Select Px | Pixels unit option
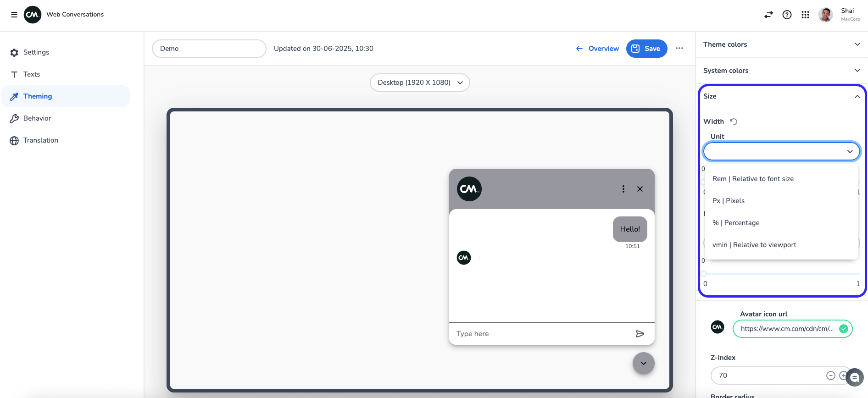The width and height of the screenshot is (868, 398). click(x=729, y=201)
